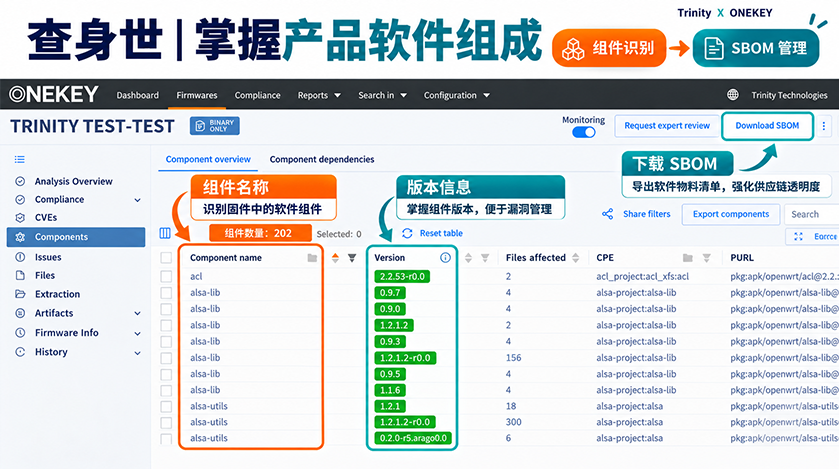The width and height of the screenshot is (839, 469).
Task: Open the Dashboard page
Action: 138,95
